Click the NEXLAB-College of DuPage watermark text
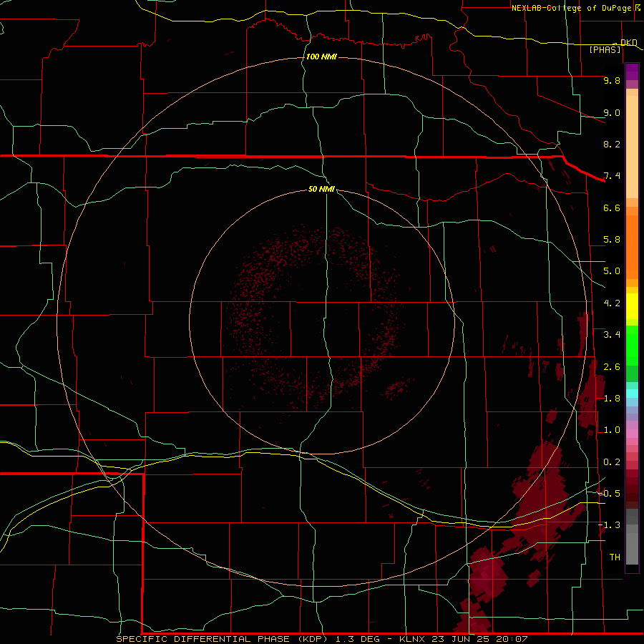Viewport: 644px width, 644px height. click(x=571, y=8)
